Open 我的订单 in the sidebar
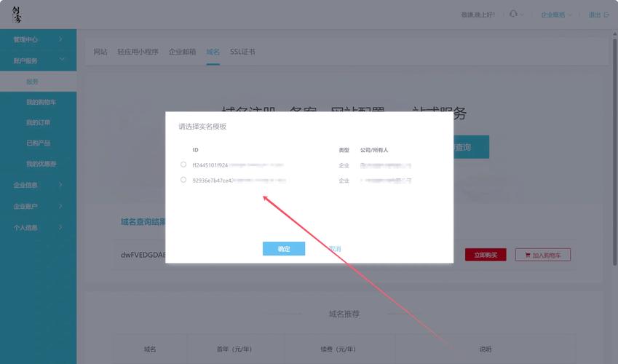 point(39,122)
